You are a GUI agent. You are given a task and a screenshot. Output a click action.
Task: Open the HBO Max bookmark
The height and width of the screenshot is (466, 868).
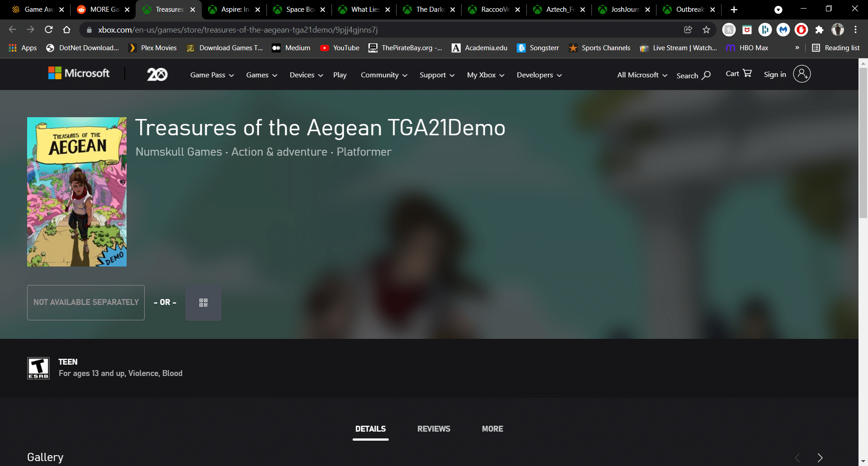[x=747, y=48]
